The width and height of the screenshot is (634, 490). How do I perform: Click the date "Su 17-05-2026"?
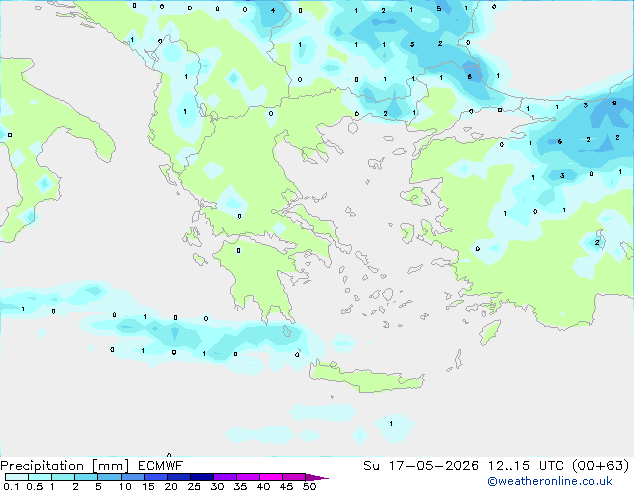[421, 466]
